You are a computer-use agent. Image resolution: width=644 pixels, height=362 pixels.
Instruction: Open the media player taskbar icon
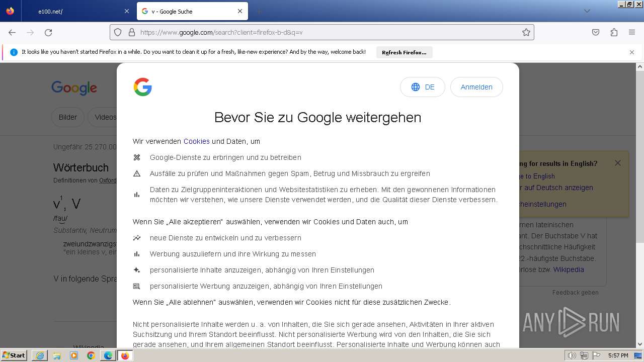(x=74, y=355)
